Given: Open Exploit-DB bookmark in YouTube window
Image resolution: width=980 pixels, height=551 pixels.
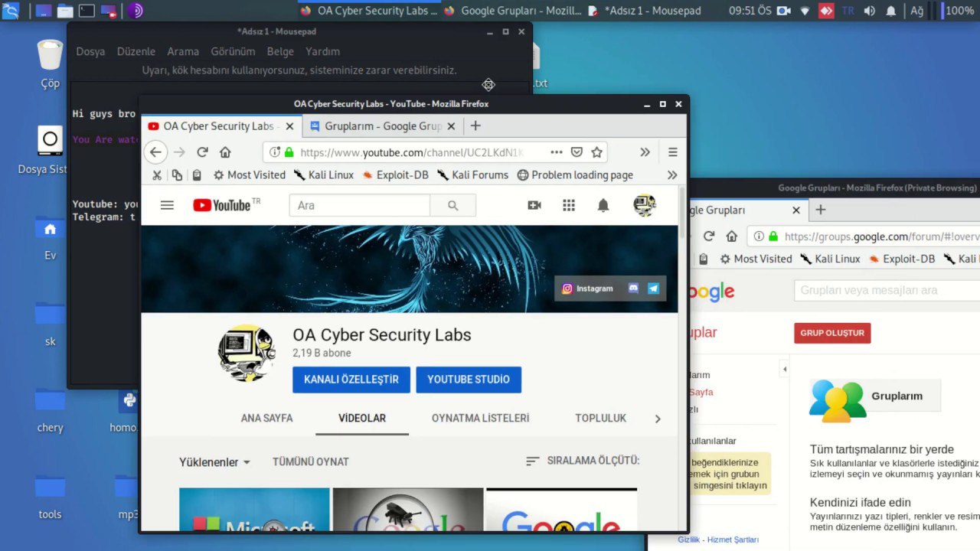Looking at the screenshot, I should pos(395,174).
